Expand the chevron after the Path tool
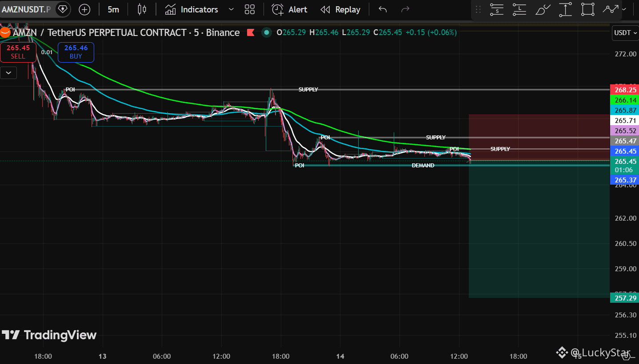This screenshot has width=639, height=364. [624, 9]
